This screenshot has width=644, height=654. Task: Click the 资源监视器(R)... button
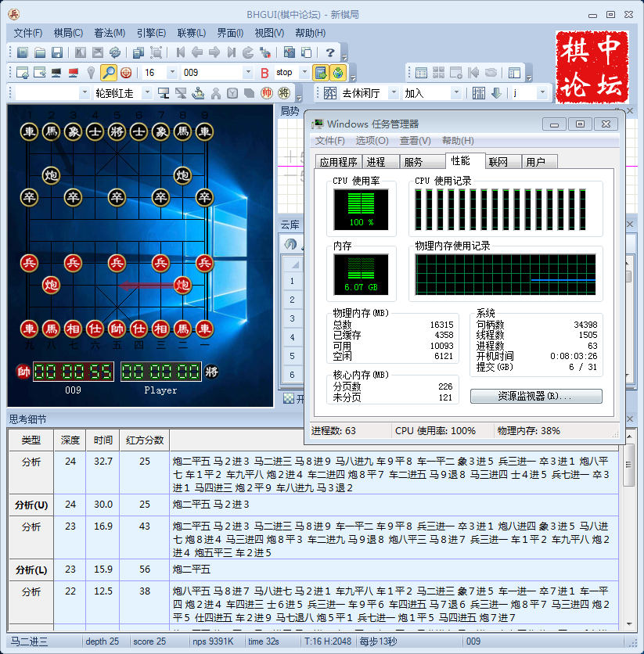(536, 396)
